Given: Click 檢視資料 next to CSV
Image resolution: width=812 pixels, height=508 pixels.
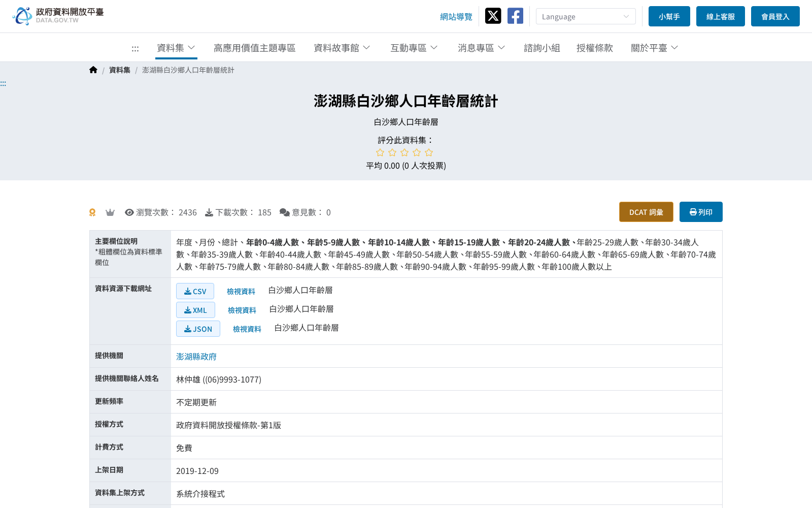Looking at the screenshot, I should click(x=241, y=291).
